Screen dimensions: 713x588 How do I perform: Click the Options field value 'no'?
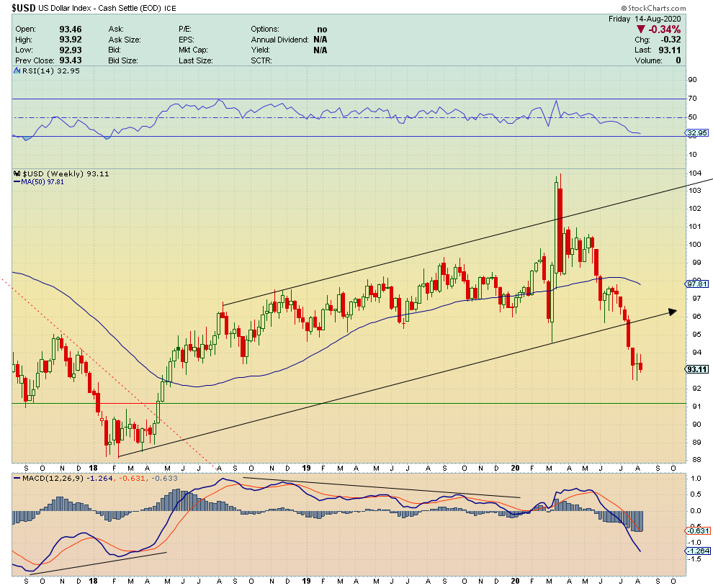click(x=321, y=30)
